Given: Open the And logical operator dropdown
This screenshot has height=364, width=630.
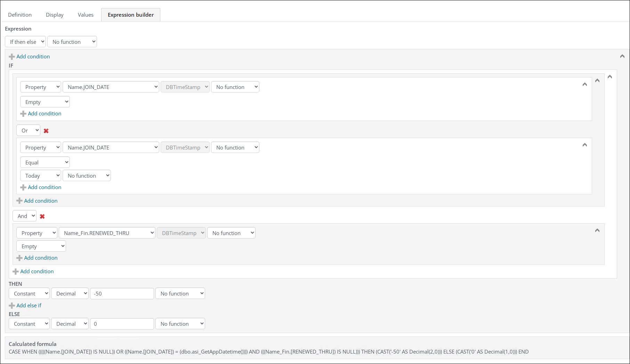Looking at the screenshot, I should click(x=24, y=216).
